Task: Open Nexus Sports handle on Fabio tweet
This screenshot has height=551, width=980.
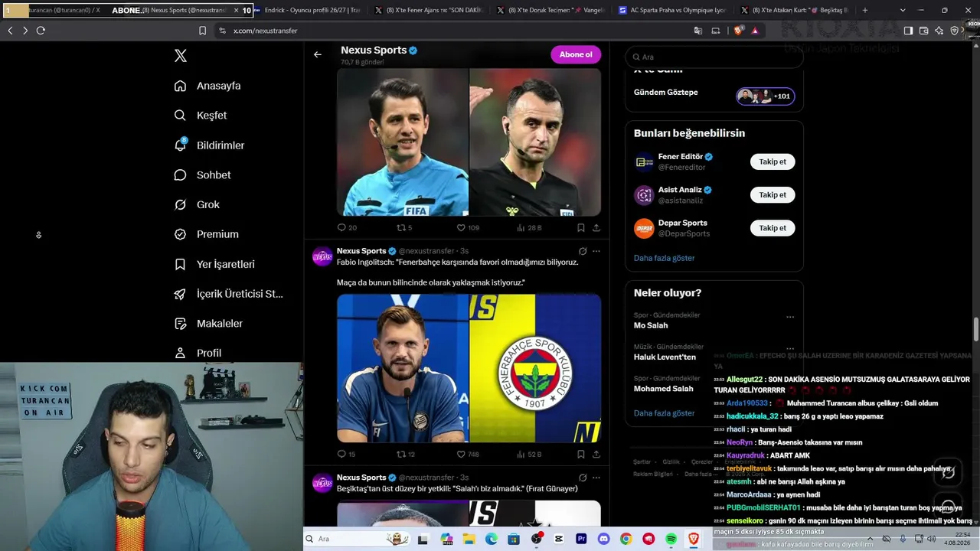Action: pyautogui.click(x=426, y=251)
